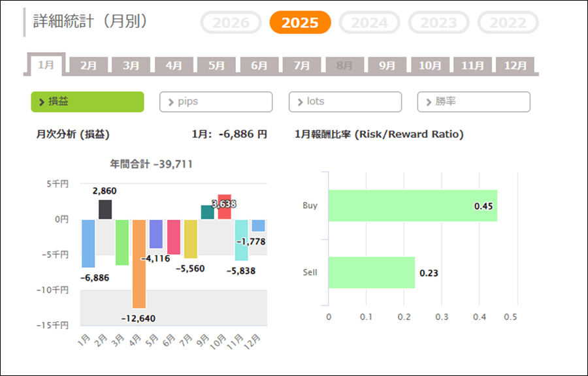Image resolution: width=588 pixels, height=376 pixels.
Task: Show the pips metric view
Action: point(216,102)
